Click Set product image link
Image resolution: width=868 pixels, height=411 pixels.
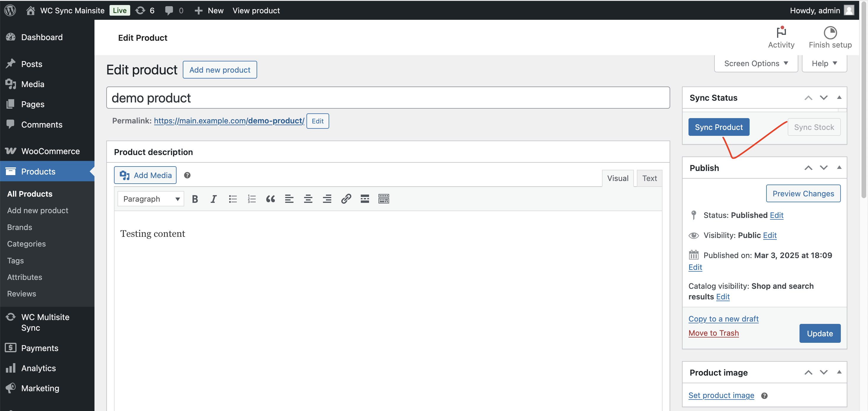tap(721, 396)
